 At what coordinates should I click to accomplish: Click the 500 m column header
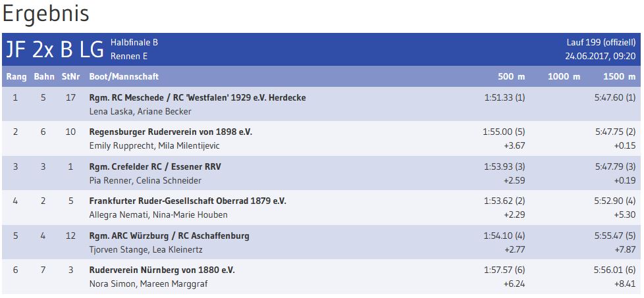(511, 77)
